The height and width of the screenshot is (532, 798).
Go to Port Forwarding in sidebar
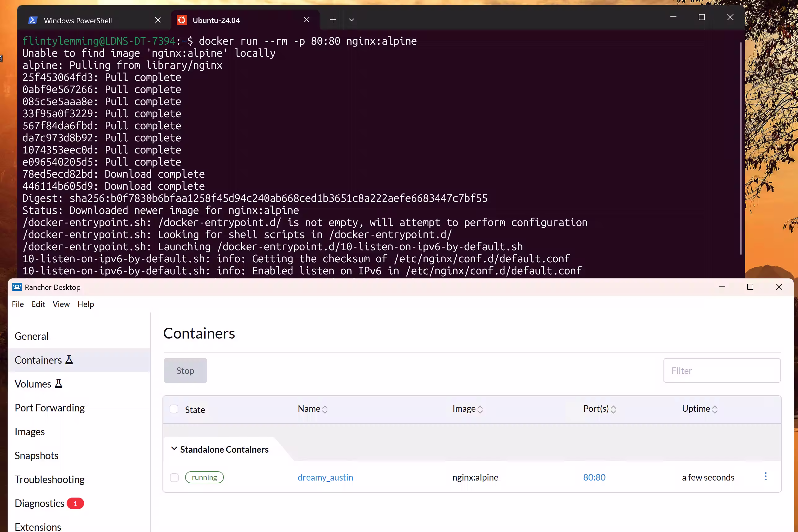pyautogui.click(x=50, y=407)
